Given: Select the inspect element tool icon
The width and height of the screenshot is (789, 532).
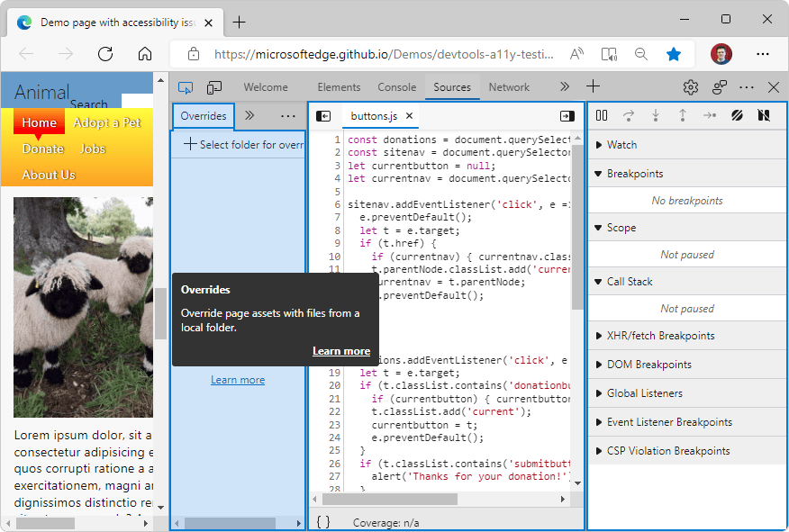Looking at the screenshot, I should point(184,86).
